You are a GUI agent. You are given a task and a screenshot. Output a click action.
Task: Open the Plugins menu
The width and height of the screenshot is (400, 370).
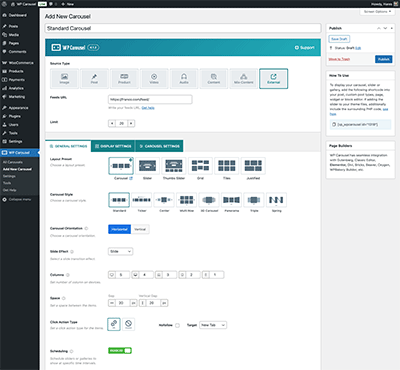click(x=19, y=116)
